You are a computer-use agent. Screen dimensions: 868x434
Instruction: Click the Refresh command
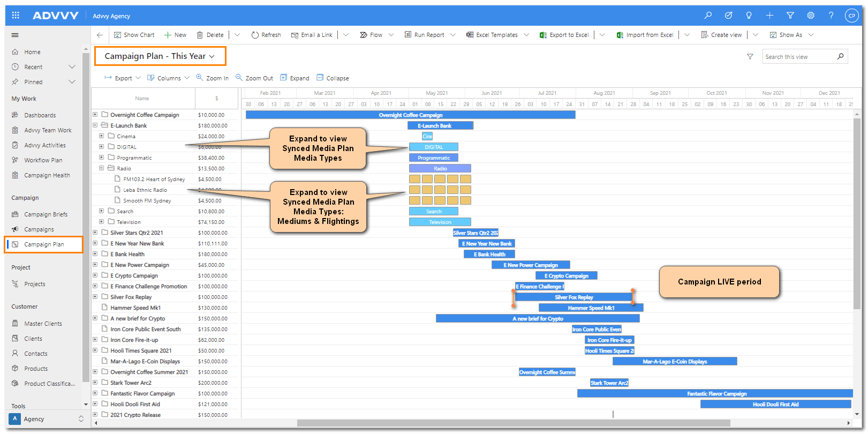click(266, 35)
